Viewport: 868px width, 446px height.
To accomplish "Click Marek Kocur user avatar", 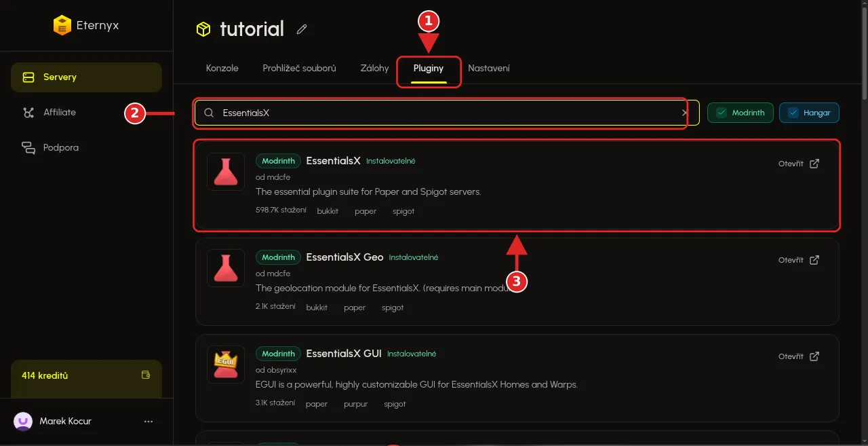I will click(23, 422).
